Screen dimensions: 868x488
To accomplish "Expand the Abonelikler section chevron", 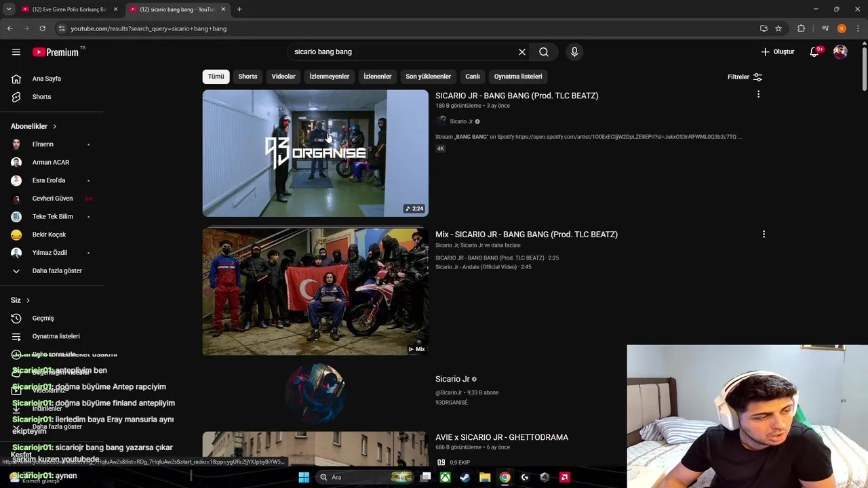I will click(55, 126).
